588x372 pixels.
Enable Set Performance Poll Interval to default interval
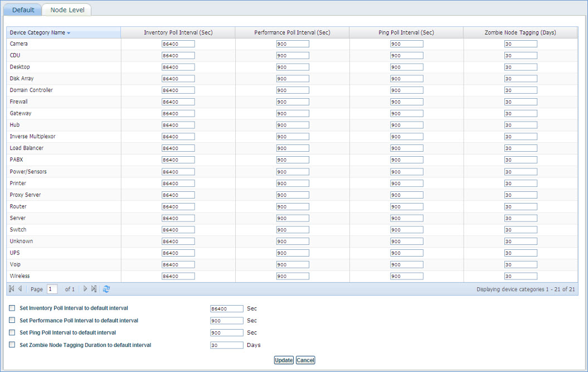[x=12, y=320]
